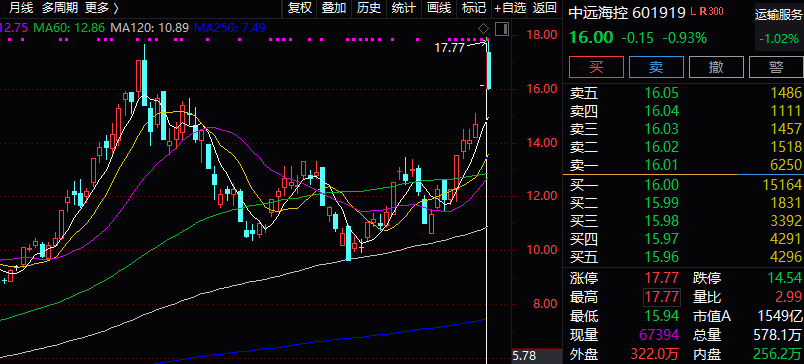Select the 月线 monthly period tab
The image size is (804, 364).
pos(21,8)
